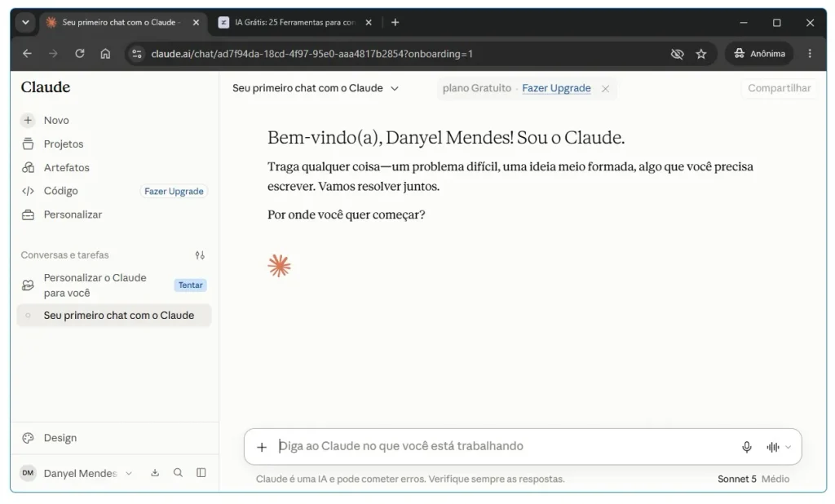This screenshot has height=504, width=835.
Task: Select Seu primeiro chat com o Claude conversation
Action: 114,316
